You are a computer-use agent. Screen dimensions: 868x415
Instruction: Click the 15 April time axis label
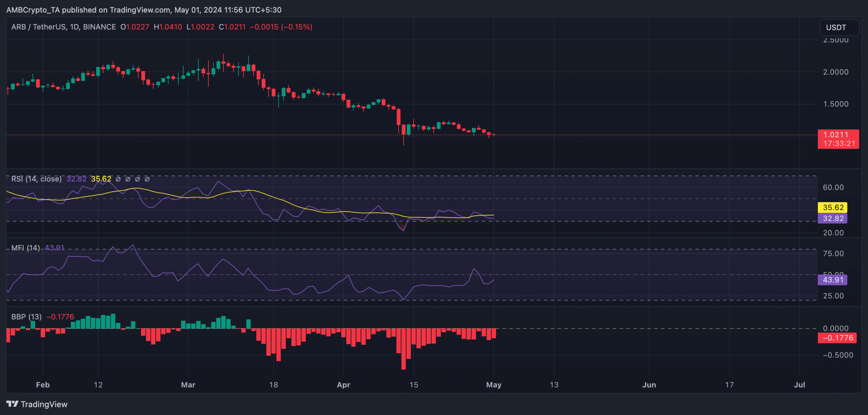(414, 385)
